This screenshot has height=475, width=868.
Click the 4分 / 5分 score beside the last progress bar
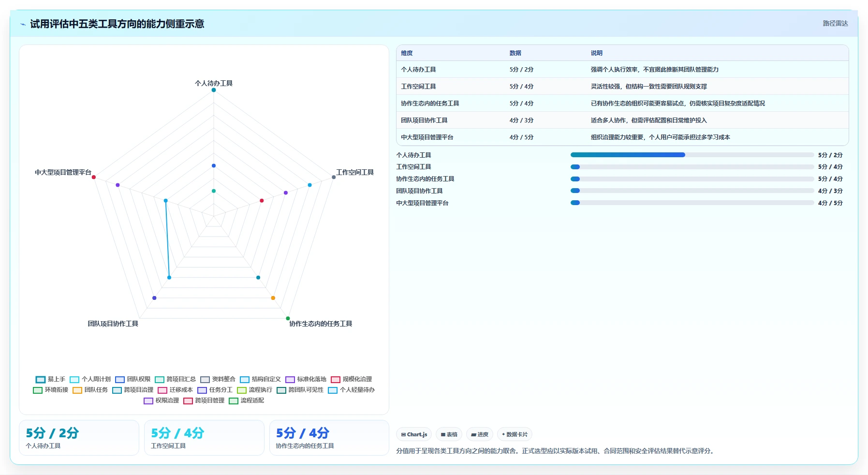coord(830,203)
